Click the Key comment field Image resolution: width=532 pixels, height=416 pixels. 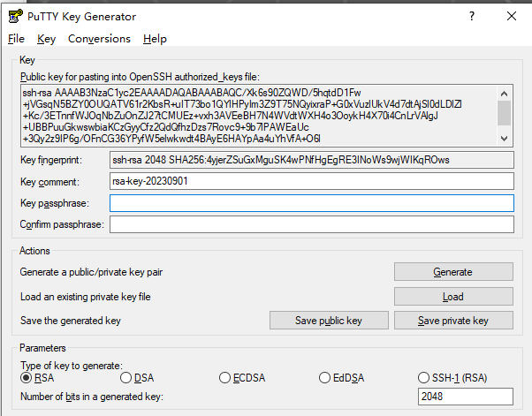point(311,181)
